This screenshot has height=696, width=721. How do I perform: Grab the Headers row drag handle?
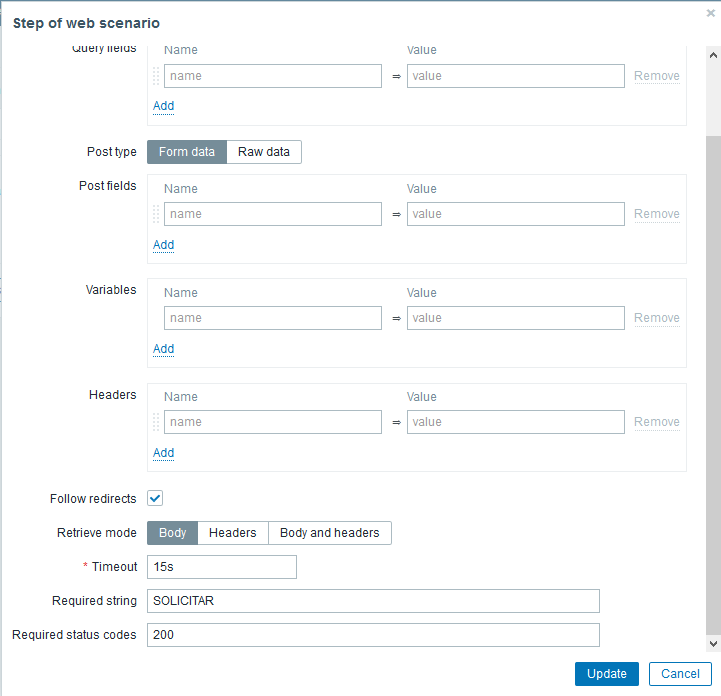[156, 422]
